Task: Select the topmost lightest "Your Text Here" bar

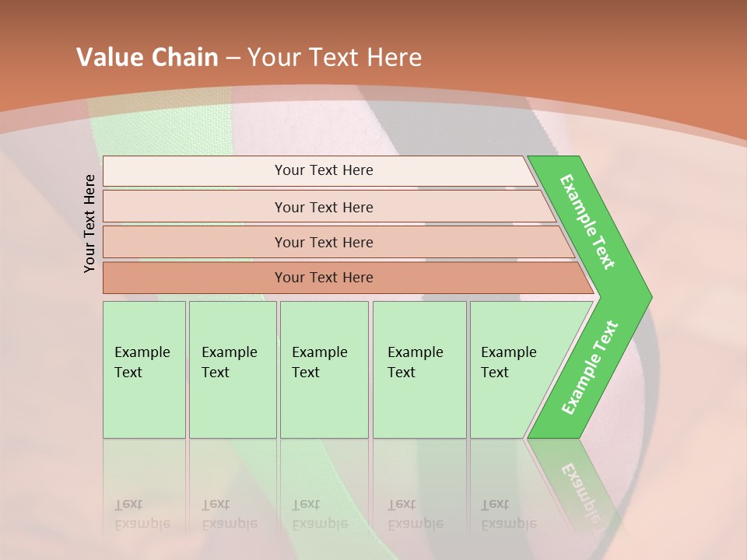Action: coord(320,171)
